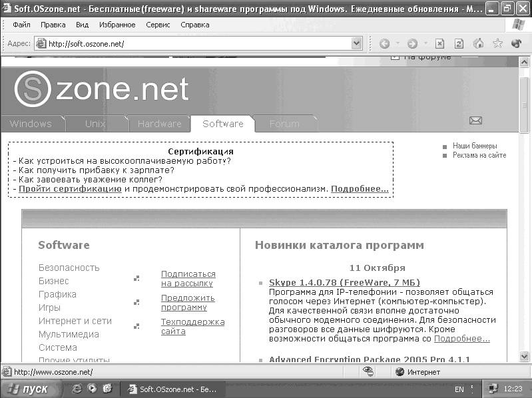
Task: Open the Справка menu
Action: [x=194, y=25]
